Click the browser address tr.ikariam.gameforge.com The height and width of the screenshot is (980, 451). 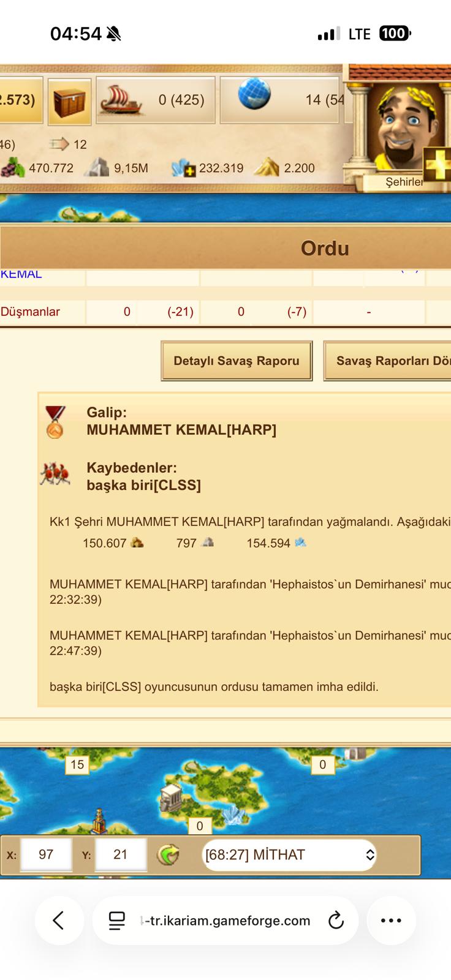coord(225,921)
